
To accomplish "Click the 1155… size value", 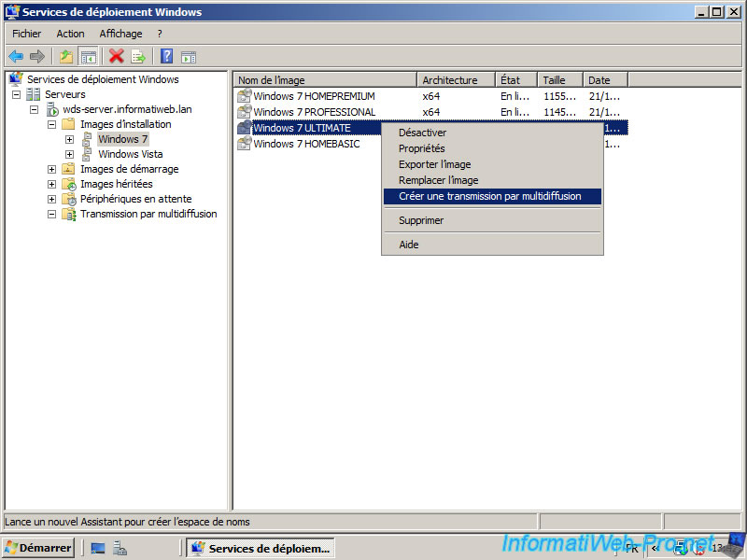I will click(x=559, y=96).
